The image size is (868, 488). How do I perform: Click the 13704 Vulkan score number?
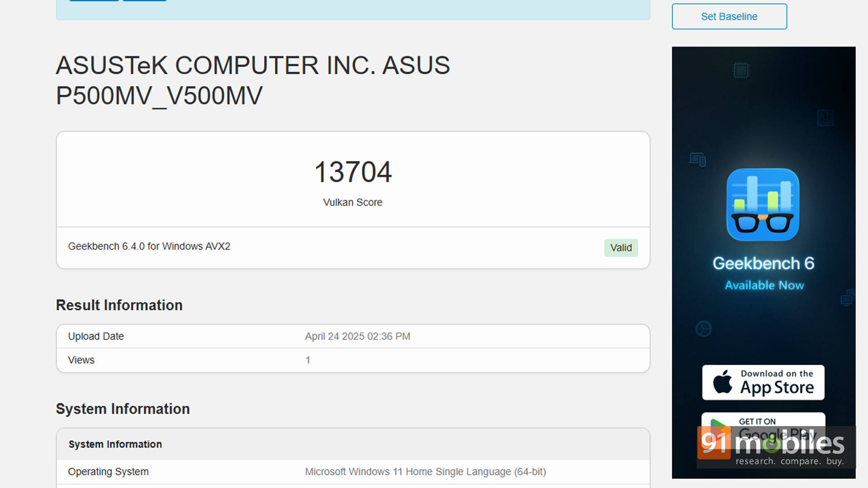353,172
